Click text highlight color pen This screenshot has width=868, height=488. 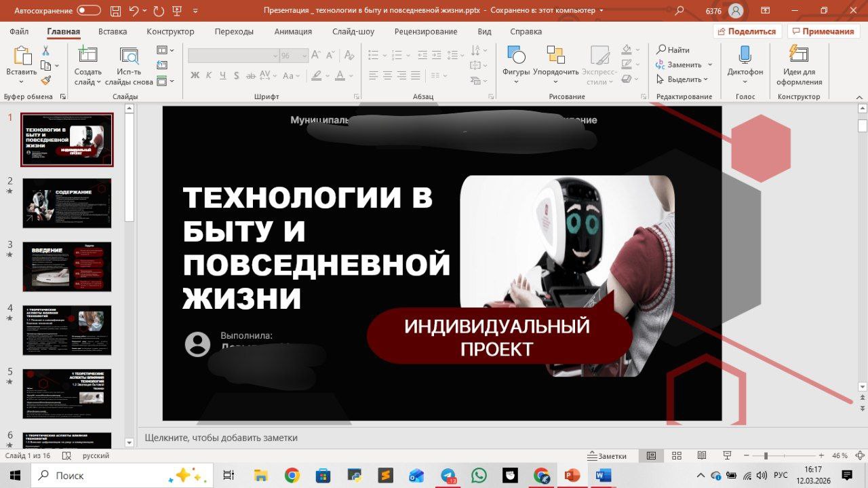[315, 75]
